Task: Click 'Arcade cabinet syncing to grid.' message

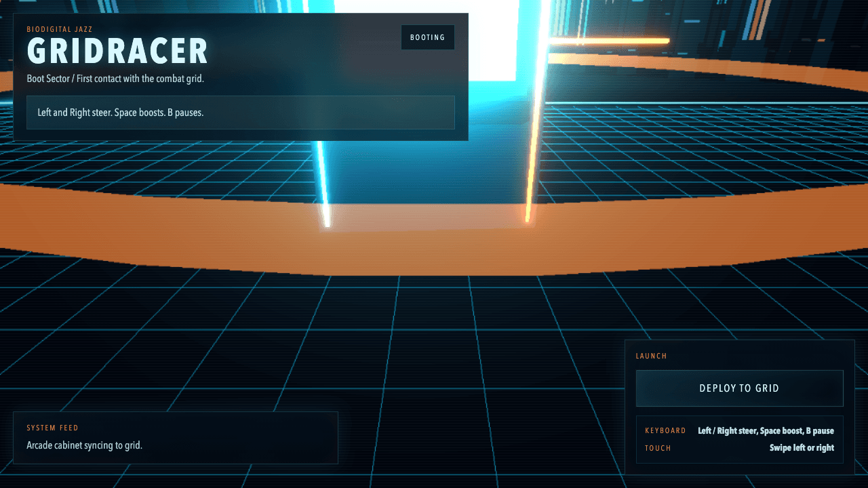Action: pos(84,446)
